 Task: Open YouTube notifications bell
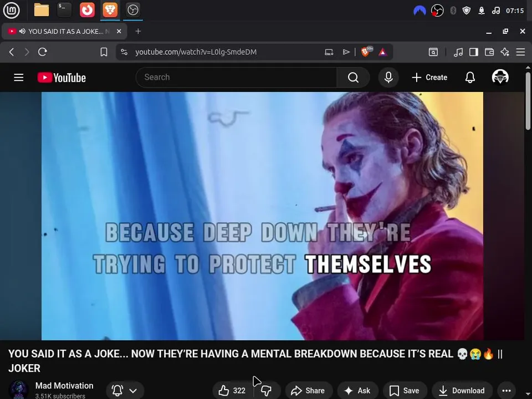pyautogui.click(x=470, y=78)
